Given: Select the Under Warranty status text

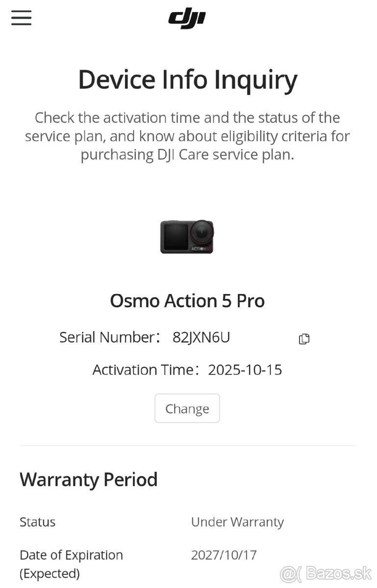Looking at the screenshot, I should (237, 522).
